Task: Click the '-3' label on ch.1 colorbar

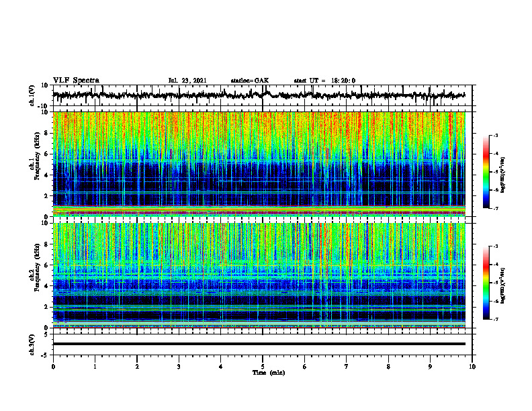Action: (495, 135)
